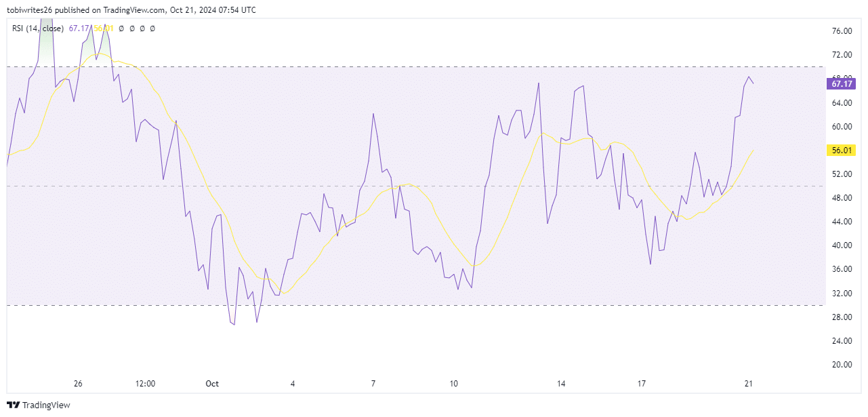Click the purple 67.17 value in legend
Viewport: 868px width, 417px height.
coord(79,28)
